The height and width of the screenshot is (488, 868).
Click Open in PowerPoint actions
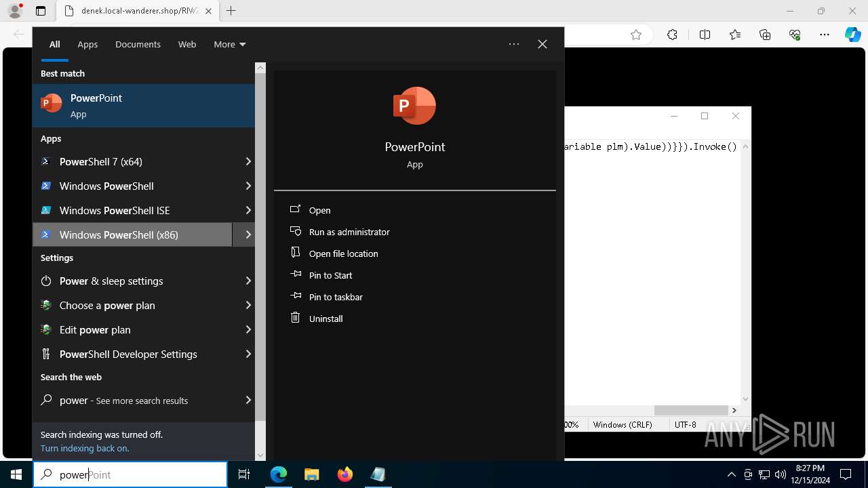[319, 210]
